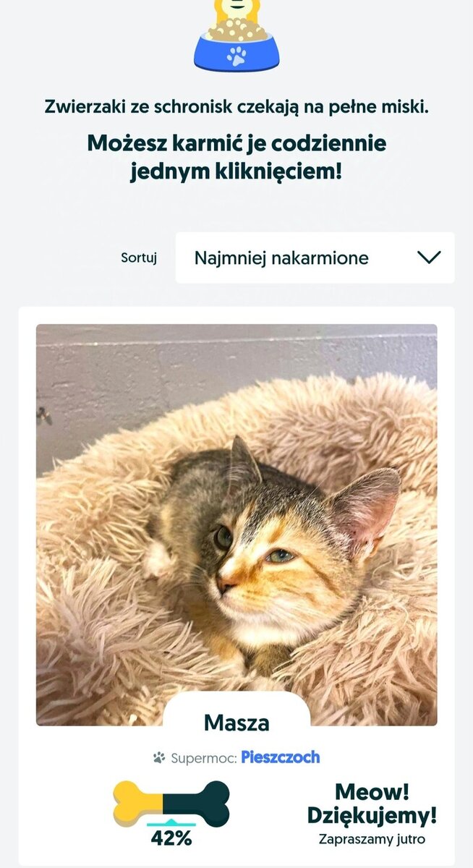The width and height of the screenshot is (473, 868).
Task: Open Masza's profile by name label
Action: [236, 723]
